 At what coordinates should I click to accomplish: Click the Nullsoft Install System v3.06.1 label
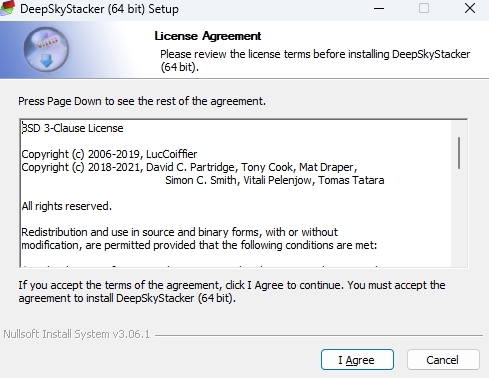pos(77,334)
